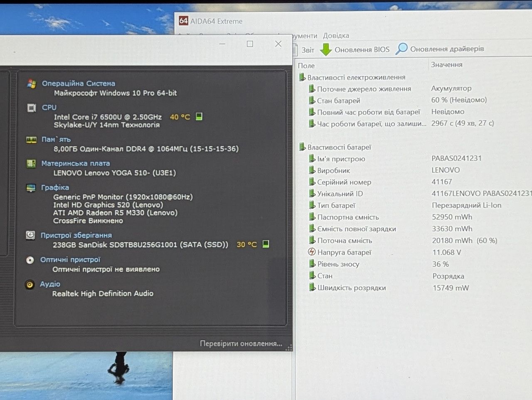Click the Швидкість розрядки row icon
532x400 pixels.
coord(313,287)
